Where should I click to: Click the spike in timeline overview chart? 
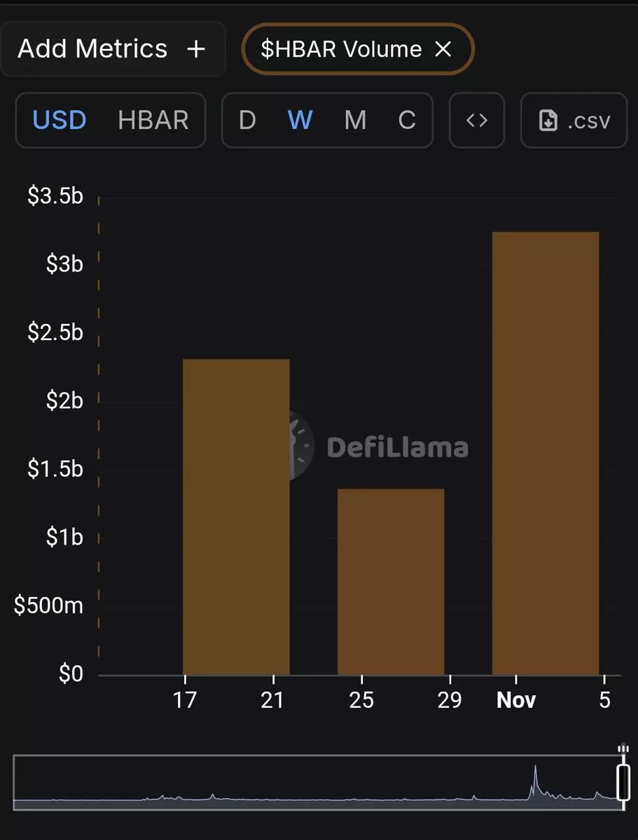coord(535,777)
